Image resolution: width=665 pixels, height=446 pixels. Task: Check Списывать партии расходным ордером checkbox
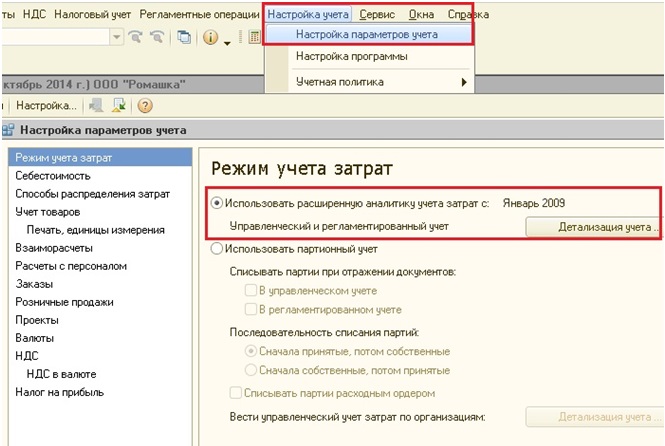[235, 393]
